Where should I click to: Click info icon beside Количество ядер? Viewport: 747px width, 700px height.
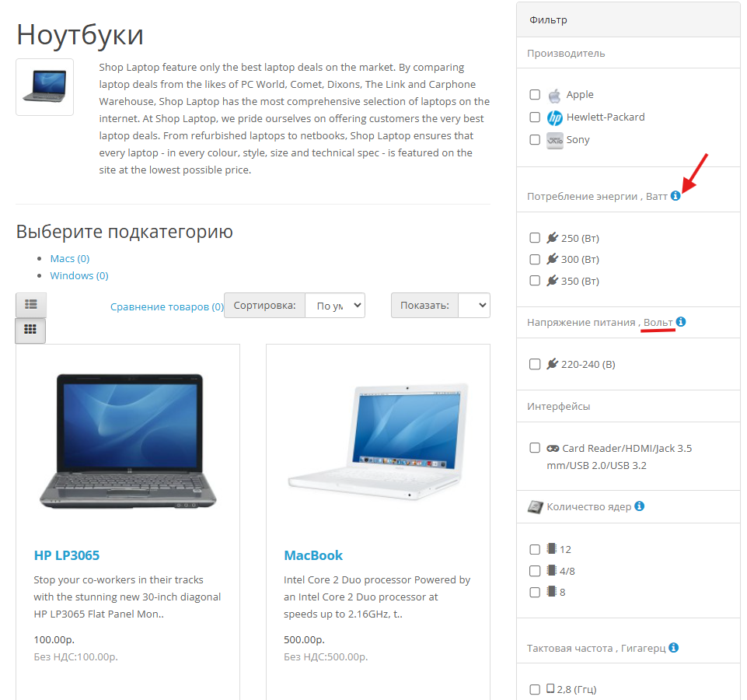click(640, 506)
